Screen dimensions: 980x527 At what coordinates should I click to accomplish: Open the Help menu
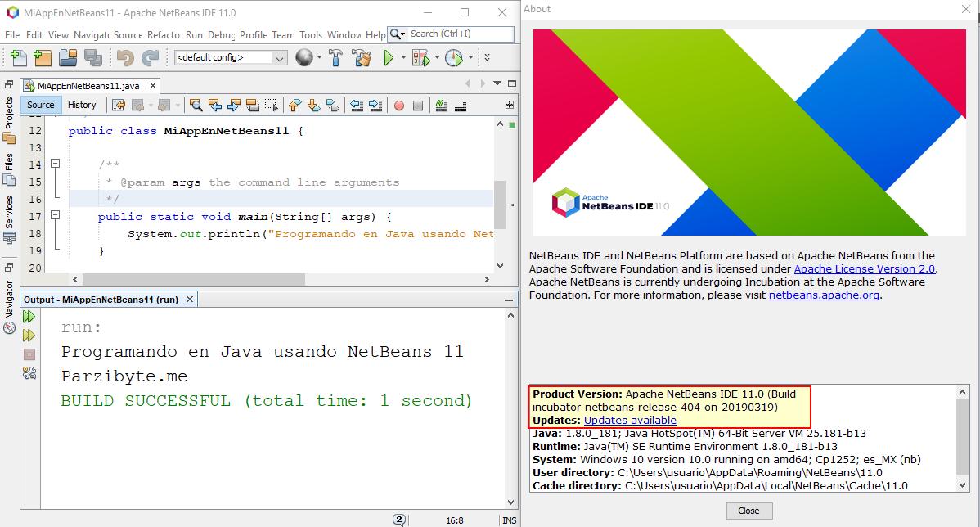[x=375, y=35]
